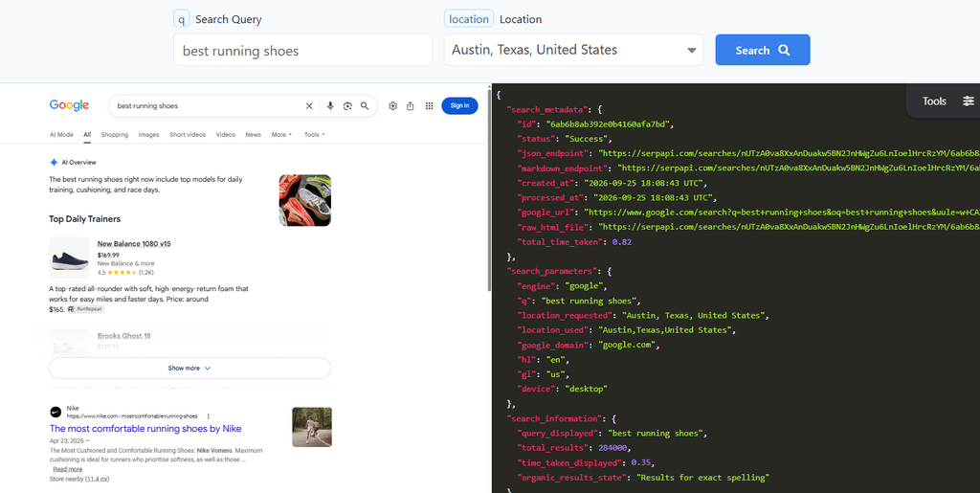Click the New Balance 1080 v15 shoe image
The image size is (980, 493).
tap(69, 258)
